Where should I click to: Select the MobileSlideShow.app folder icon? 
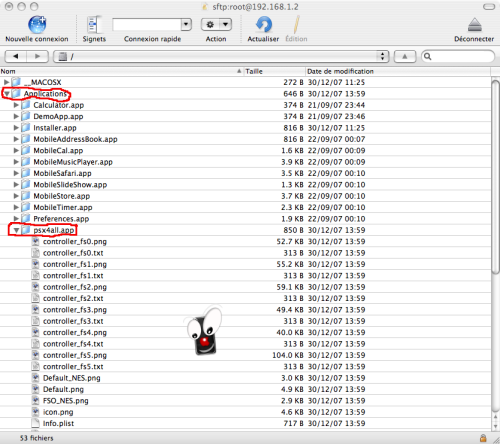(x=26, y=185)
